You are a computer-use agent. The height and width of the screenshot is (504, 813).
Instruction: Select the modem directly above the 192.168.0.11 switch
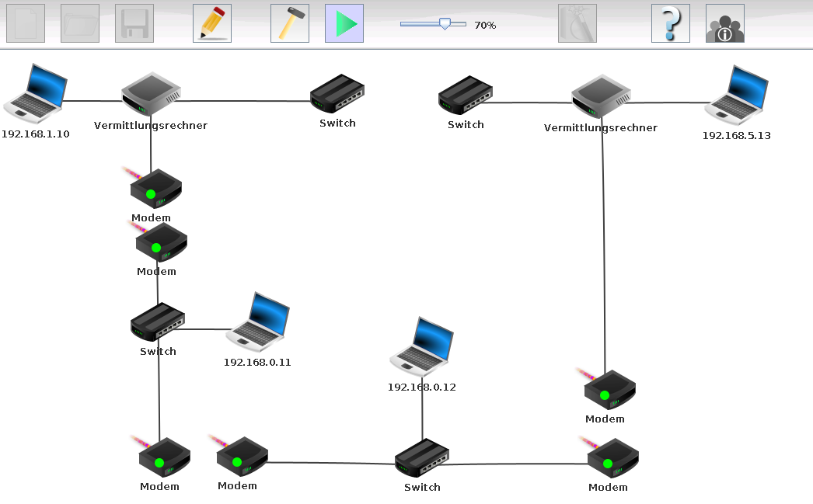pyautogui.click(x=161, y=242)
